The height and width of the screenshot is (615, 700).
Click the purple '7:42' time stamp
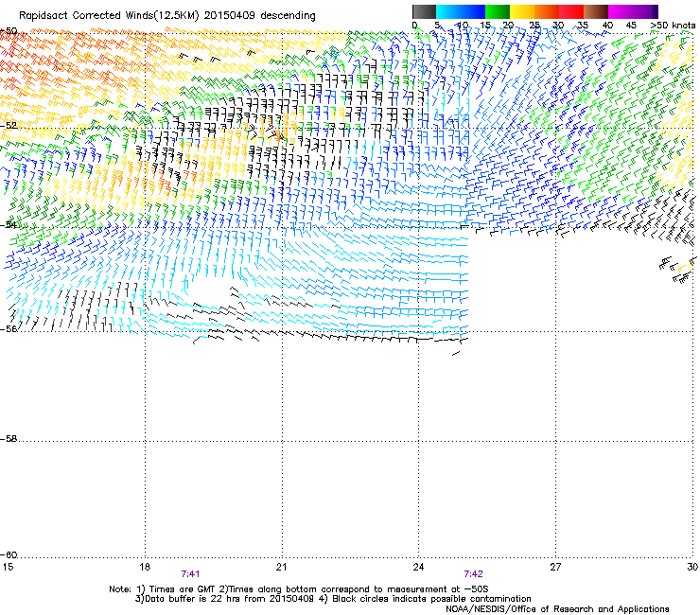coord(473,574)
